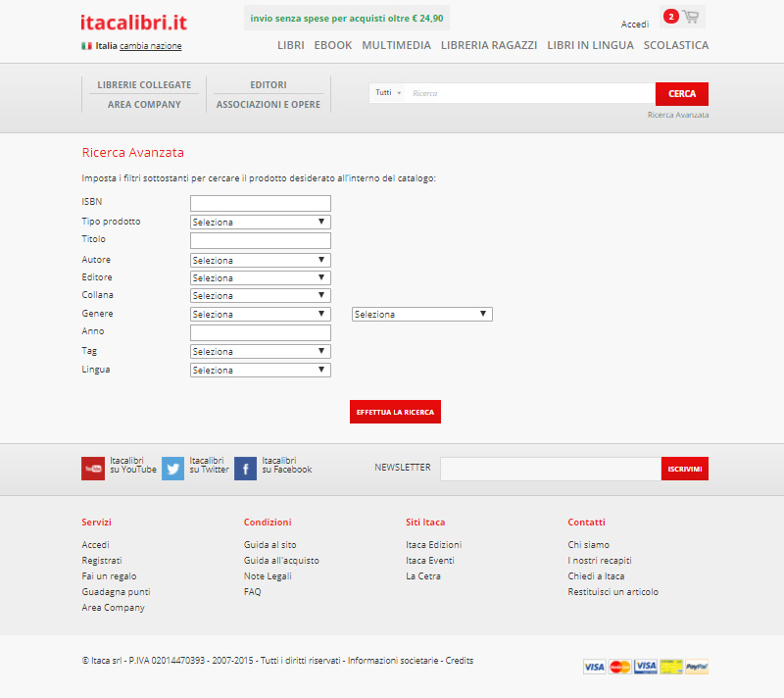Click Guadagna punti footer link
784x698 pixels.
click(116, 591)
